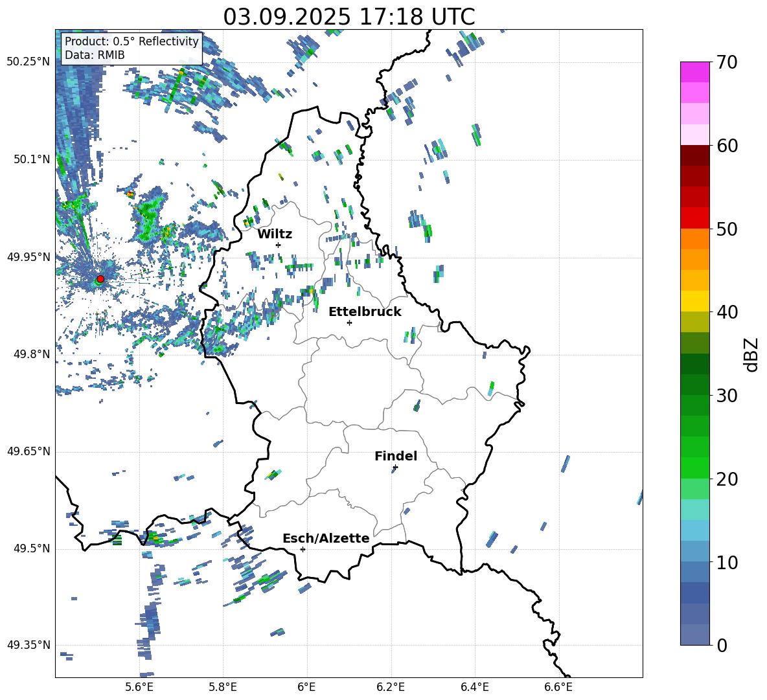This screenshot has width=767, height=700.
Task: Click the 49.8°N latitude label
Action: coord(31,354)
